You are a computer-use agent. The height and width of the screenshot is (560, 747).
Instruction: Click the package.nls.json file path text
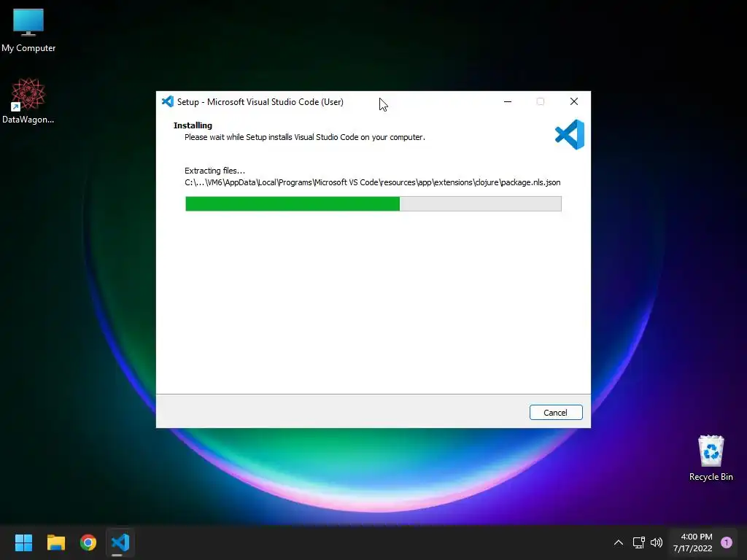click(373, 182)
